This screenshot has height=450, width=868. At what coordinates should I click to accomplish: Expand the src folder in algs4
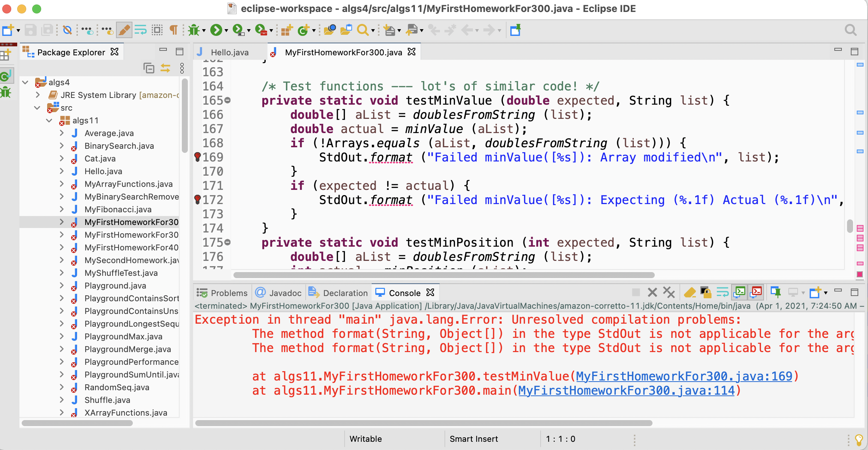click(39, 108)
